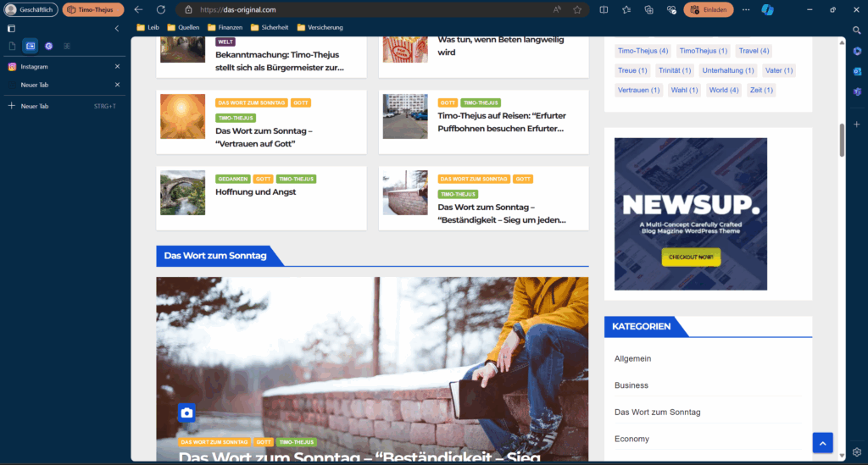Image resolution: width=868 pixels, height=465 pixels.
Task: Click the stone bridge thumbnail
Action: (x=183, y=192)
